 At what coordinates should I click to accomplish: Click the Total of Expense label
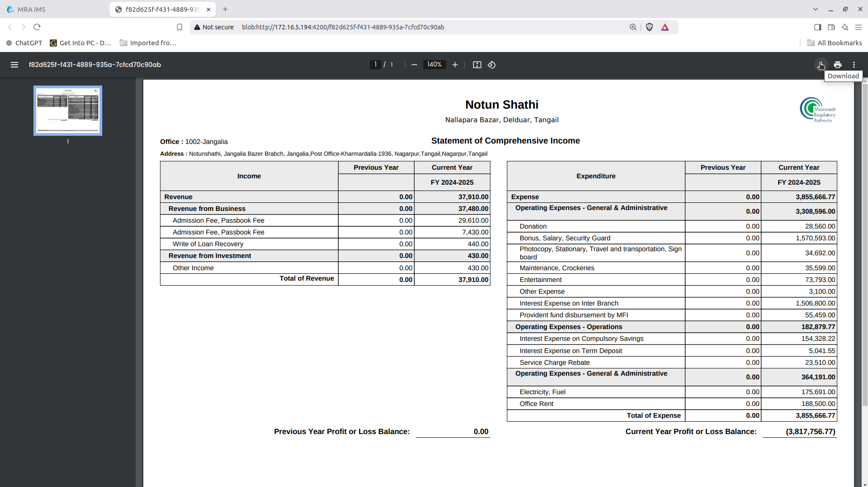pyautogui.click(x=654, y=415)
